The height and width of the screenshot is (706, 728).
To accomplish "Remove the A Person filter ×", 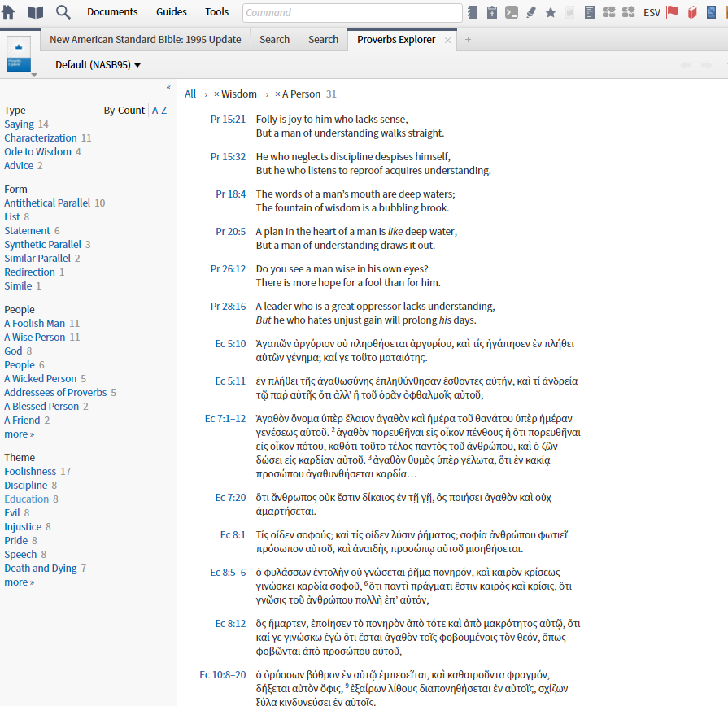I will (x=277, y=94).
